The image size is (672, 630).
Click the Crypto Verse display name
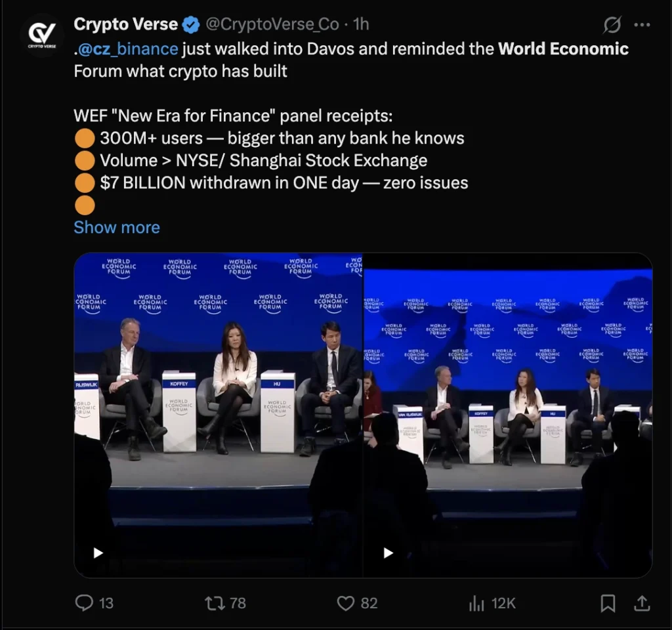tap(126, 25)
